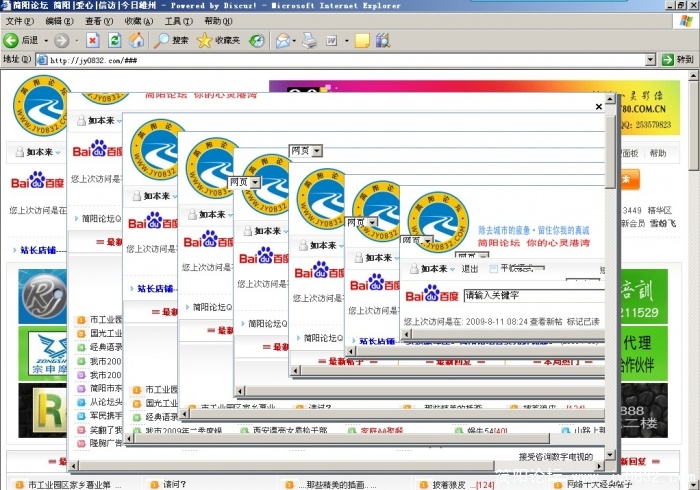This screenshot has height=490, width=700.
Task: Open the back button history dropdown arrow
Action: point(46,41)
